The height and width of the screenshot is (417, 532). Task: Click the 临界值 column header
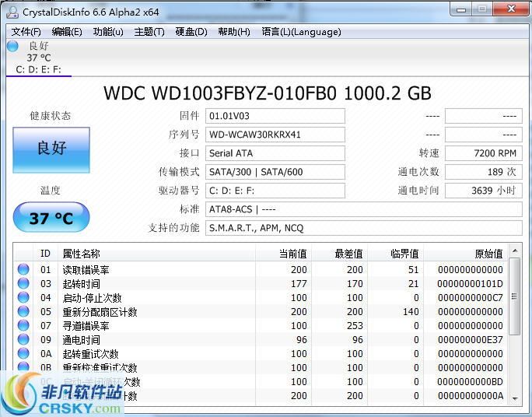(x=396, y=254)
